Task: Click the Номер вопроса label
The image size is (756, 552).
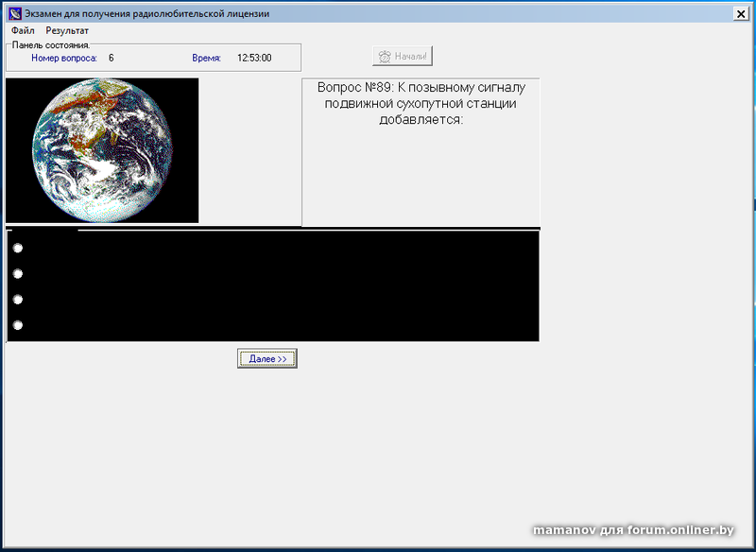Action: (64, 58)
